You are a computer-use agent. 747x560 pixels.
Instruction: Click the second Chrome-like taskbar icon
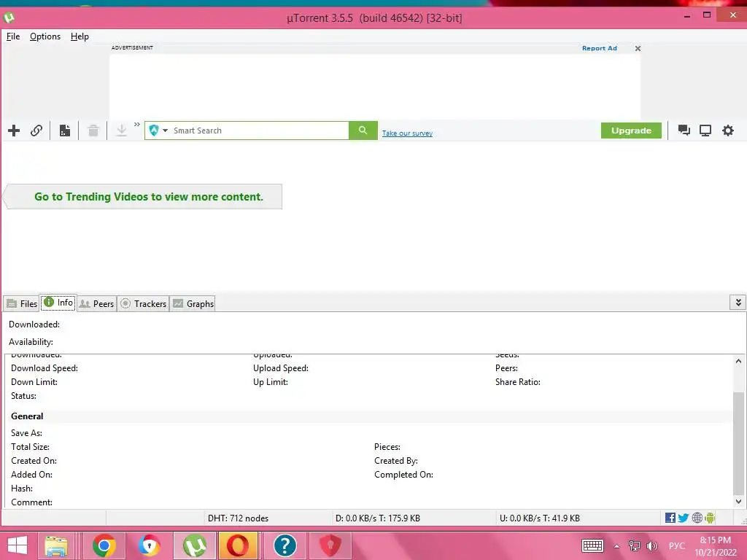[x=149, y=545]
